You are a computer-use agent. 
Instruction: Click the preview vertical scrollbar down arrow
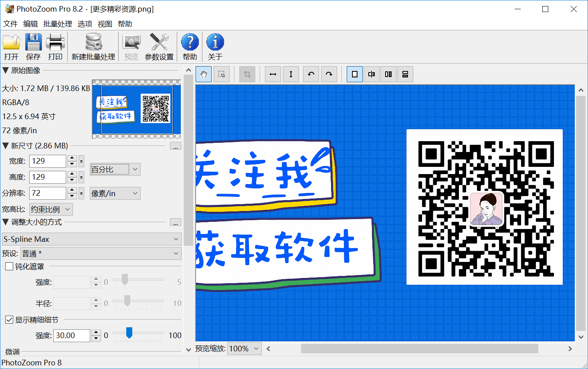tap(581, 337)
